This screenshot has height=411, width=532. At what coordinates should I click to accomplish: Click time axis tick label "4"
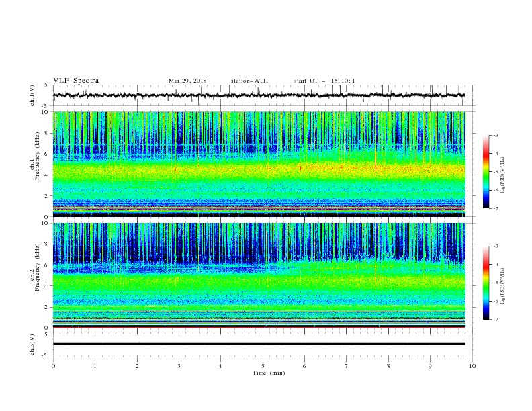[220, 366]
